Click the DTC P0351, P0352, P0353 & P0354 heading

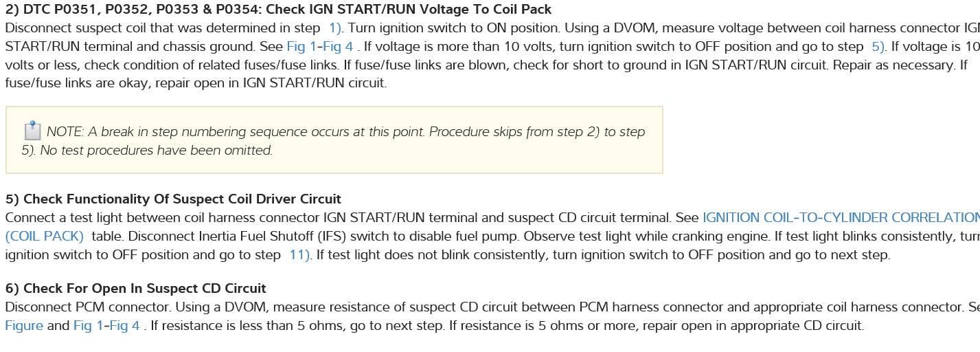coord(278,10)
